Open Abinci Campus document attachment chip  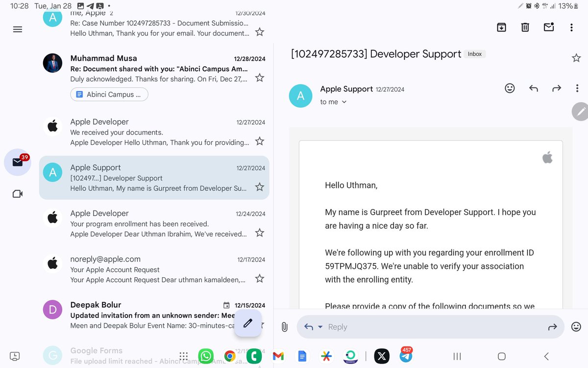(109, 94)
